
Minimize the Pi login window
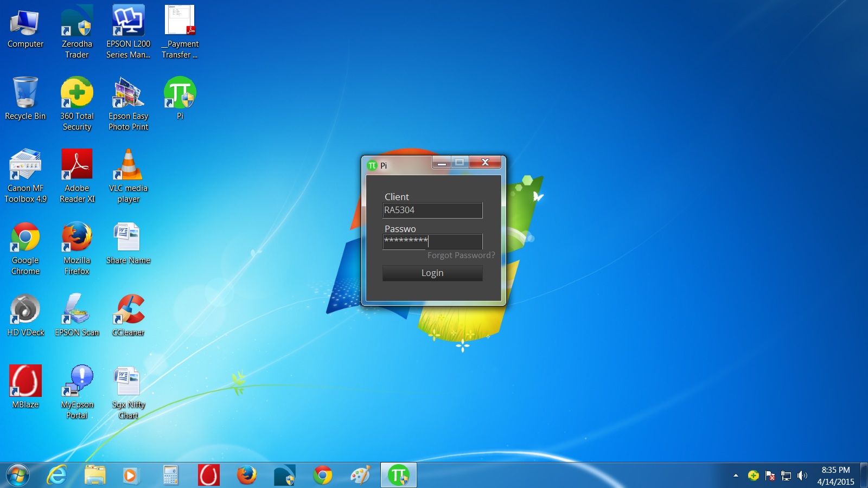(x=442, y=162)
